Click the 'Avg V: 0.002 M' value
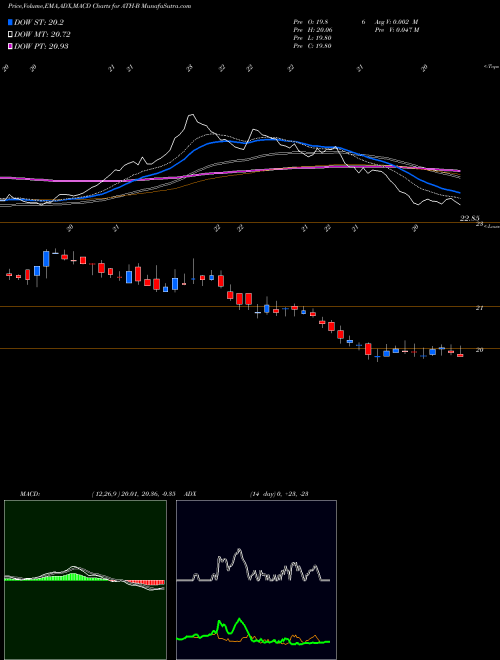This screenshot has height=660, width=500. point(395,21)
